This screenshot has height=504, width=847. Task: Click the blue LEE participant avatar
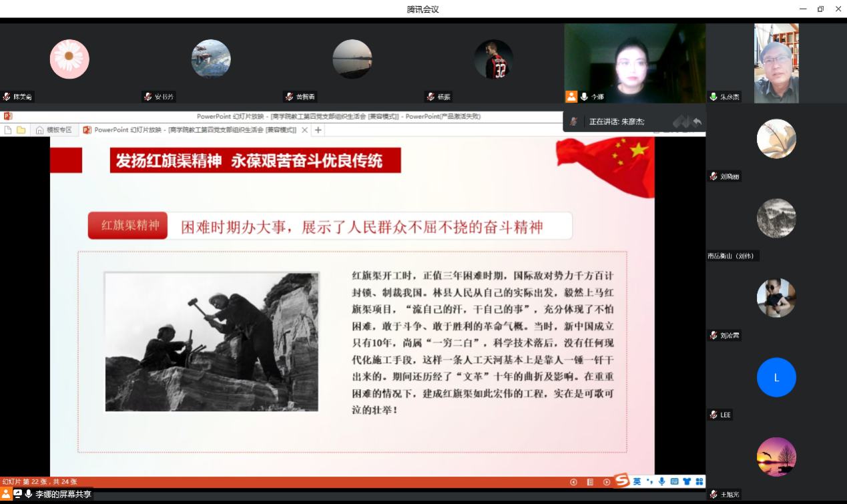776,378
